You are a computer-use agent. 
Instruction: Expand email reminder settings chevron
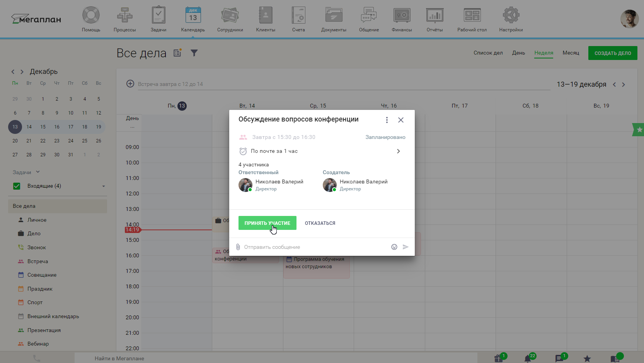(398, 151)
